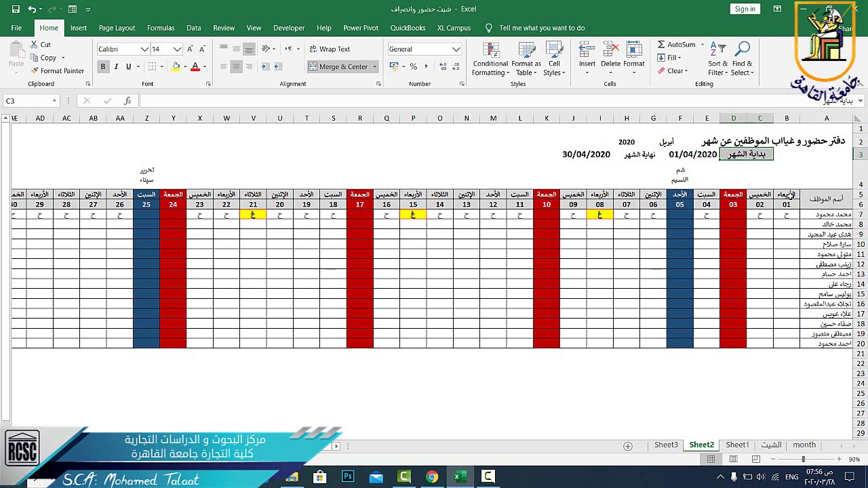Screen dimensions: 868x488
Task: Click Find & Select
Action: (x=742, y=59)
